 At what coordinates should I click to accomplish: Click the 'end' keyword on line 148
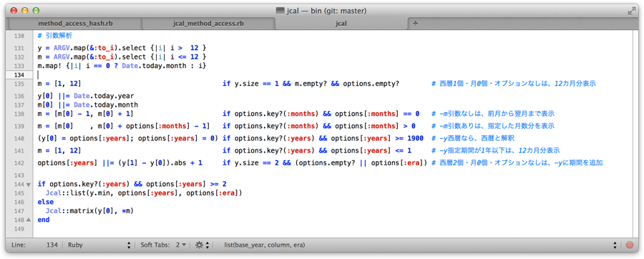point(43,220)
